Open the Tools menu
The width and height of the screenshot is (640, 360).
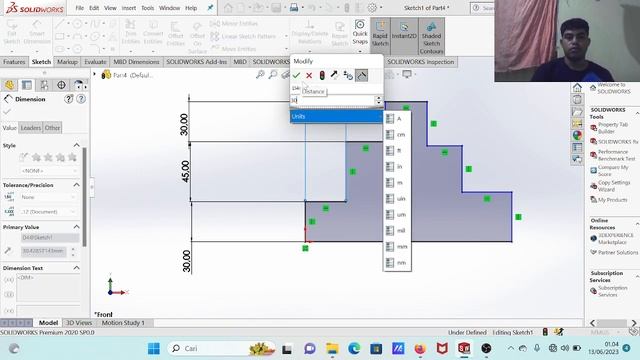147,8
